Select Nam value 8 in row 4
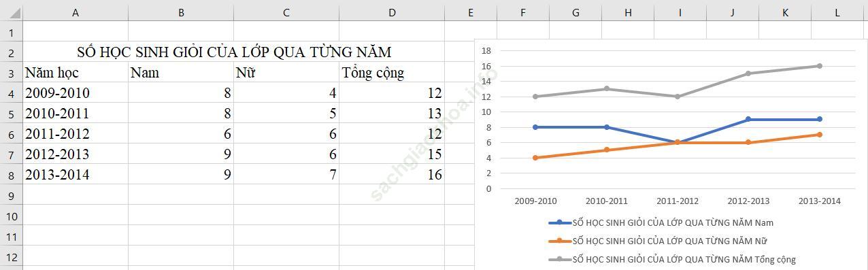The height and width of the screenshot is (270, 868). (180, 92)
